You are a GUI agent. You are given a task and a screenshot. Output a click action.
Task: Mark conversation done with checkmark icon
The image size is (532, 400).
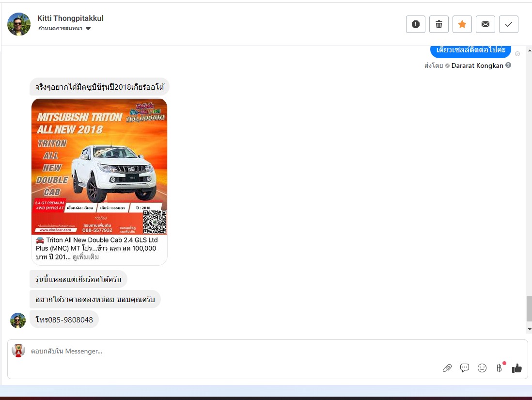[509, 24]
